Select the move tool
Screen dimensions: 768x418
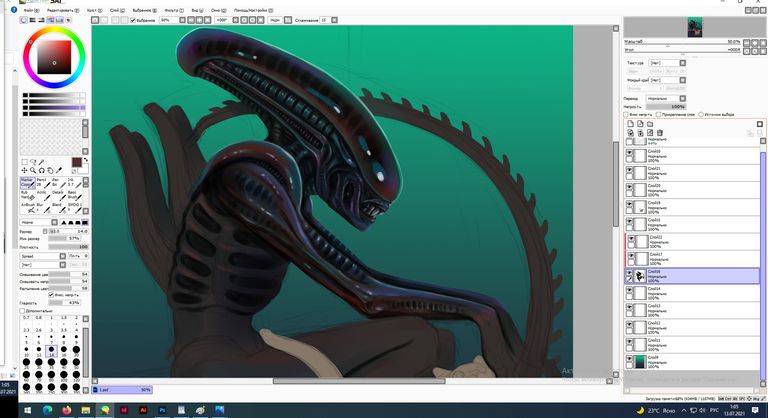point(24,170)
